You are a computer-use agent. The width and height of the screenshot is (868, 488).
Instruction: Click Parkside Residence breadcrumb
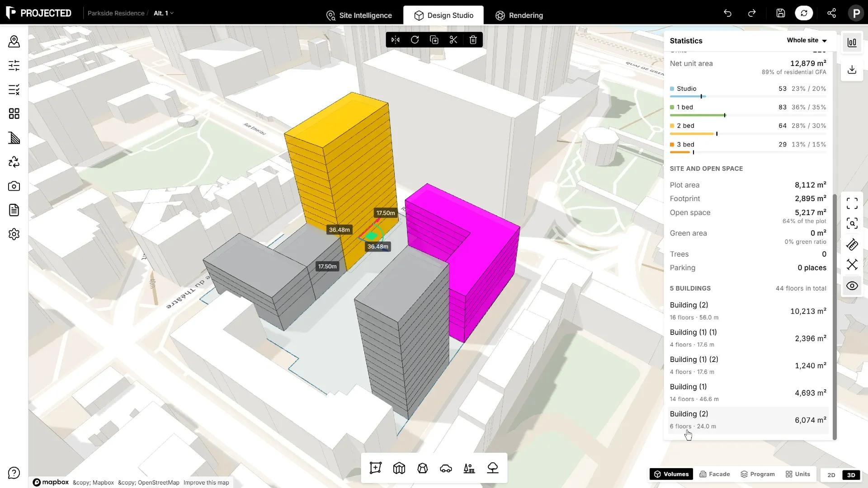(116, 13)
